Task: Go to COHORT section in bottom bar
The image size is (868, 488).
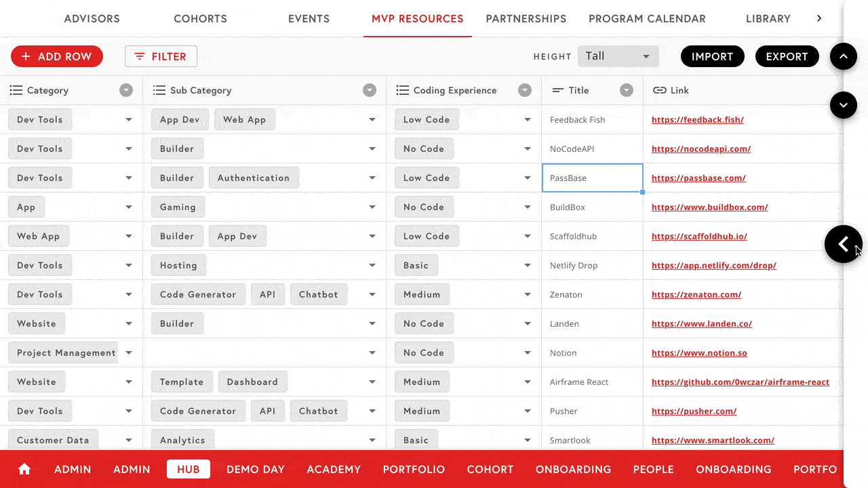Action: click(490, 469)
